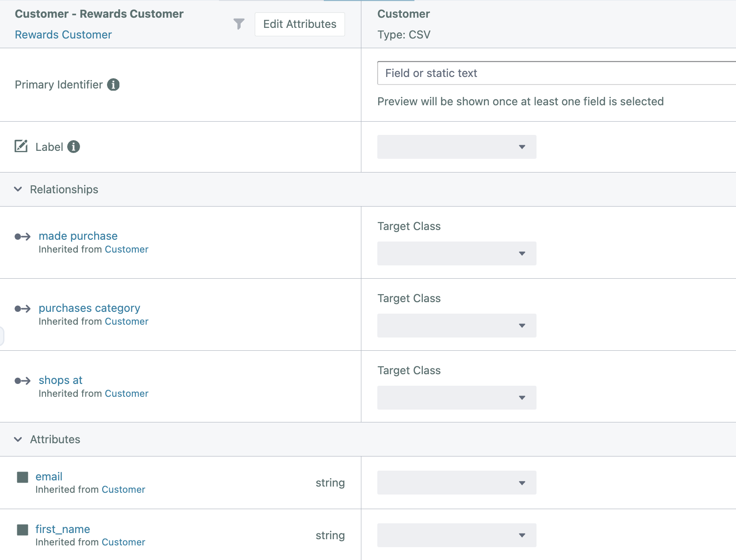This screenshot has width=736, height=560.
Task: Click the email attribute square icon
Action: (23, 477)
